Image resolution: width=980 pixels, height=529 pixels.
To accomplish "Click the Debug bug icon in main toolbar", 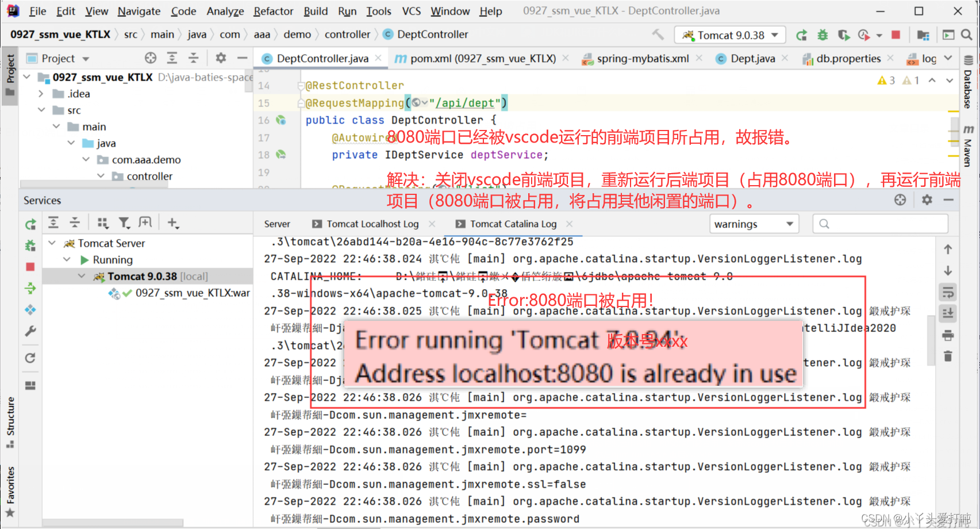I will 823,35.
